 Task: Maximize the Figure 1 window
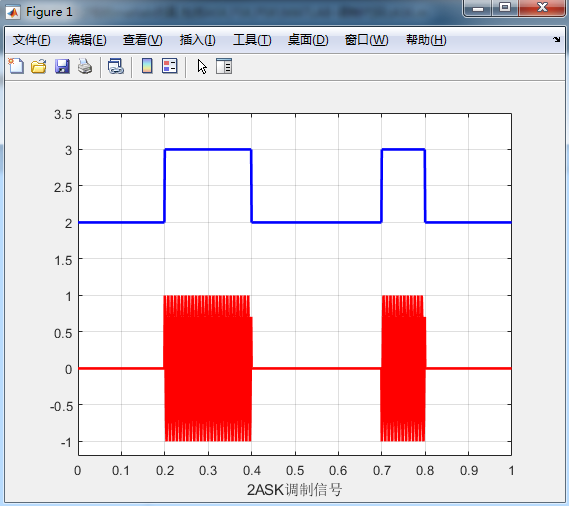pyautogui.click(x=505, y=7)
